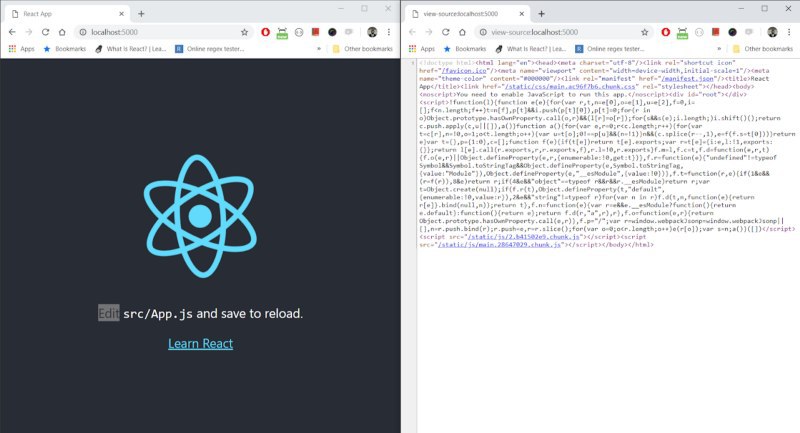This screenshot has height=433, width=800.
Task: Open home page in left browser window
Action: click(62, 32)
